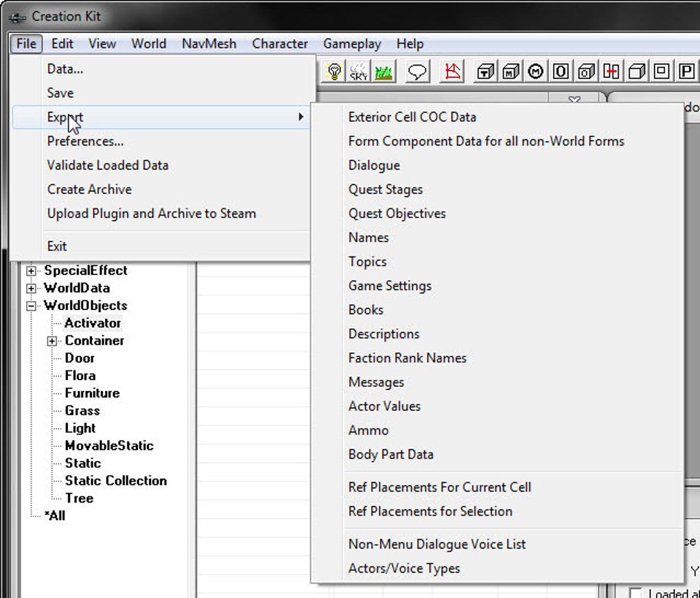The height and width of the screenshot is (598, 700).
Task: Select Create Archive in File menu
Action: click(89, 189)
